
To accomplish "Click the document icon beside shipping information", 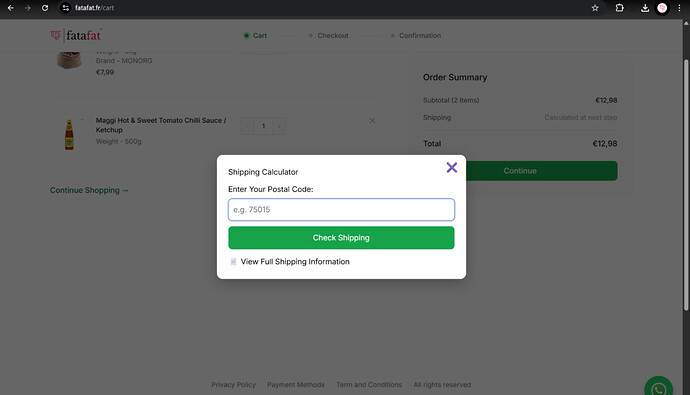I will (x=233, y=262).
